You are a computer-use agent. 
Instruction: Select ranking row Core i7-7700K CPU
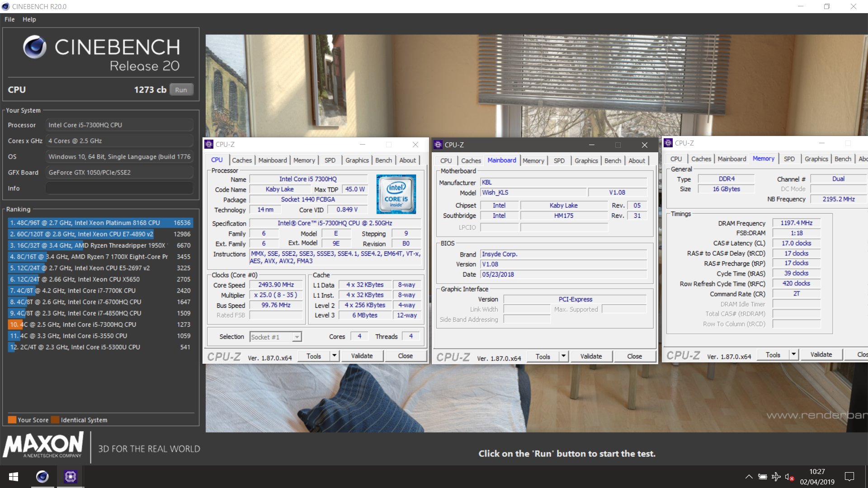tap(100, 291)
